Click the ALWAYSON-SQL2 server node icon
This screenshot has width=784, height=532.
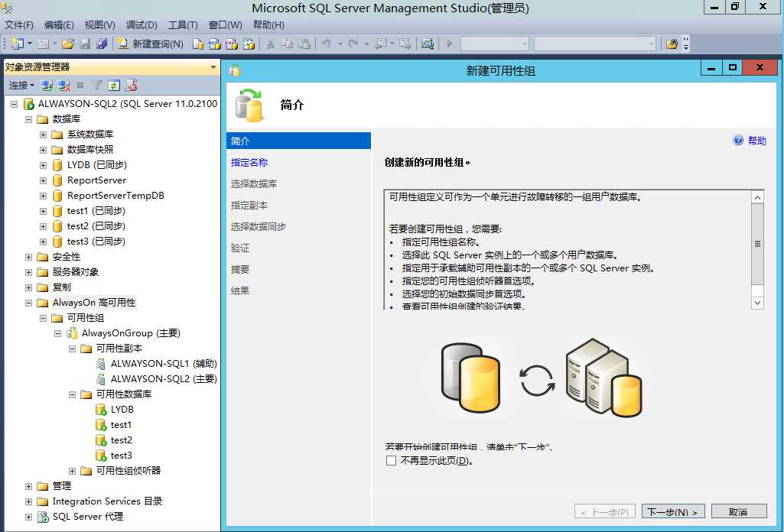pos(29,104)
